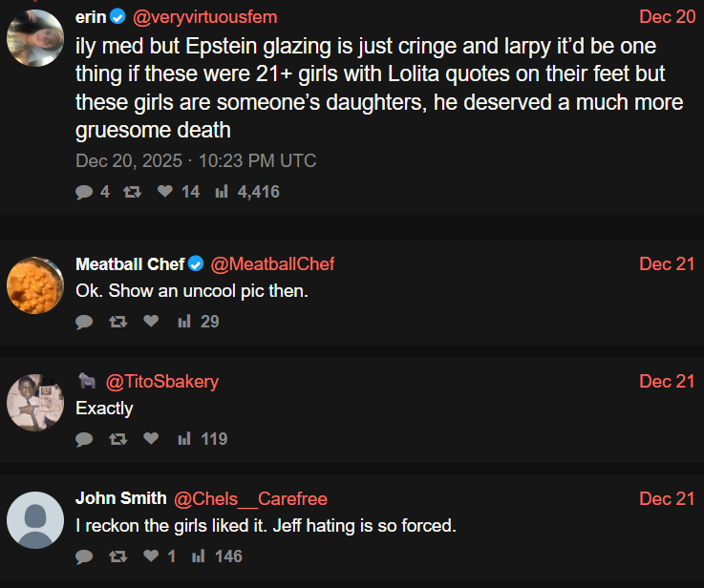This screenshot has width=704, height=588.
Task: Open the @MeatballChef handle link
Action: pos(272,264)
